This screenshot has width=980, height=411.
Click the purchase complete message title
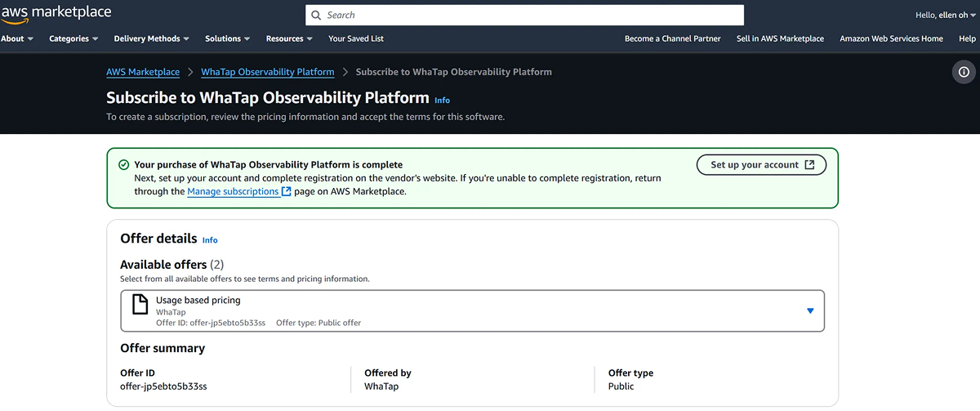click(269, 164)
